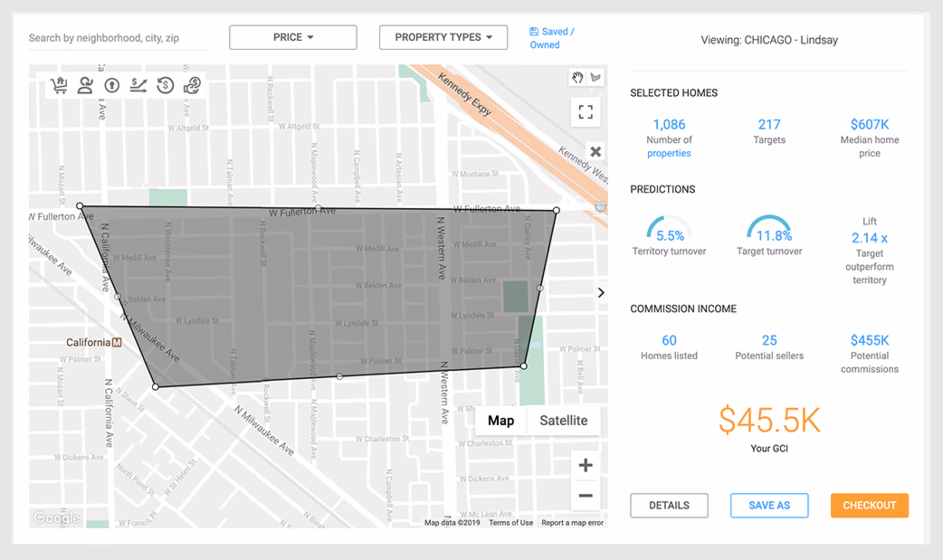Click the 2.14 x Lift value
The image size is (943, 560).
point(869,238)
